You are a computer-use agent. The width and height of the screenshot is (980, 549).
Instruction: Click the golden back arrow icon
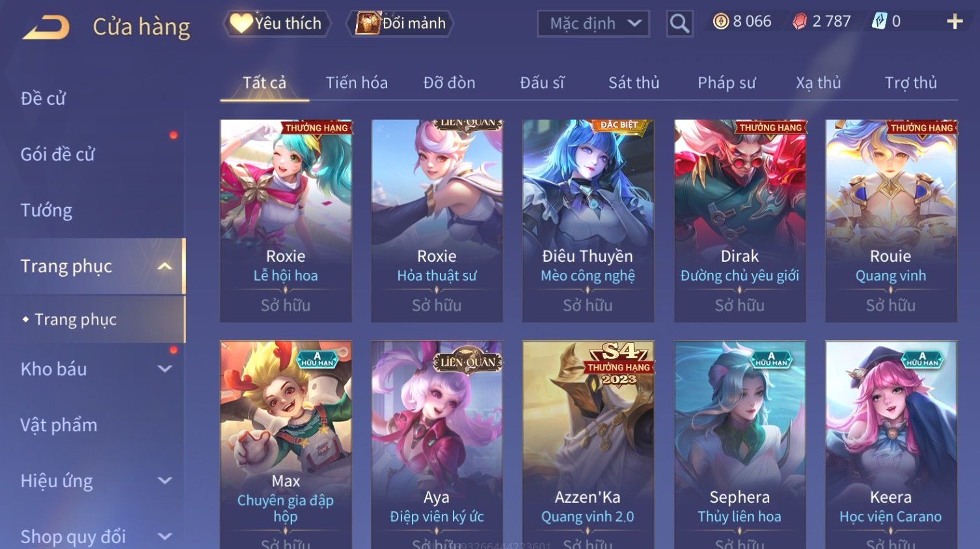[x=46, y=28]
